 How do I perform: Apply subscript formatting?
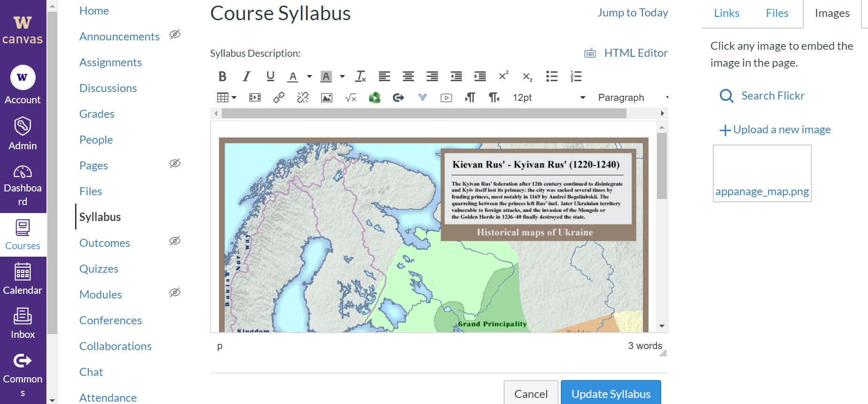click(x=528, y=77)
